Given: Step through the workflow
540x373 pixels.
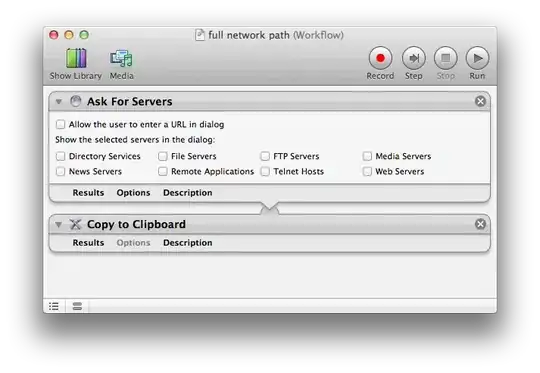Looking at the screenshot, I should [414, 58].
